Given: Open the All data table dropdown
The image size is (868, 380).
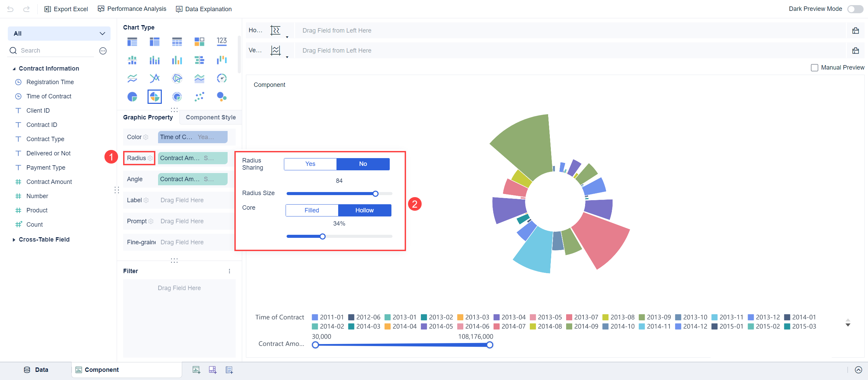Looking at the screenshot, I should point(59,34).
